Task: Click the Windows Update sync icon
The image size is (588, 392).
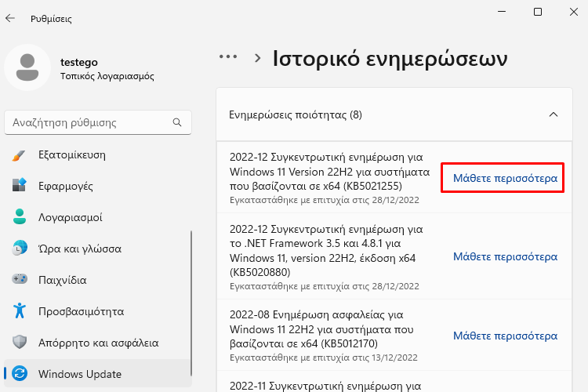Action: click(x=20, y=374)
